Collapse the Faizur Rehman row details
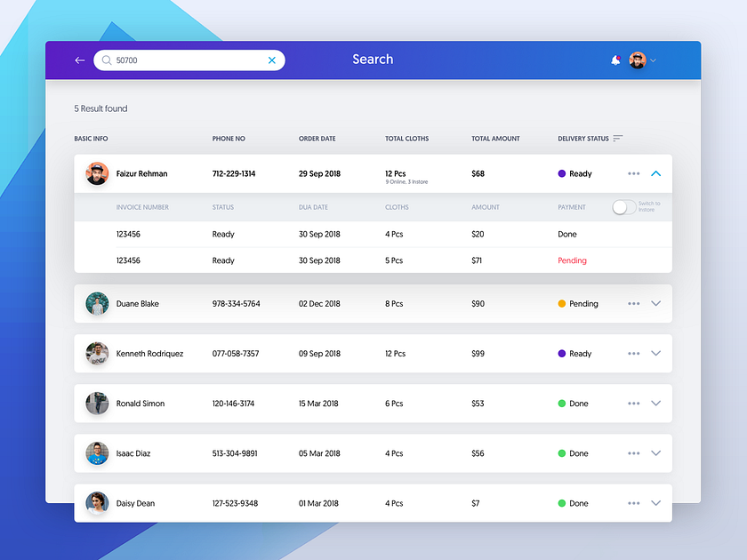This screenshot has width=747, height=560. (656, 173)
